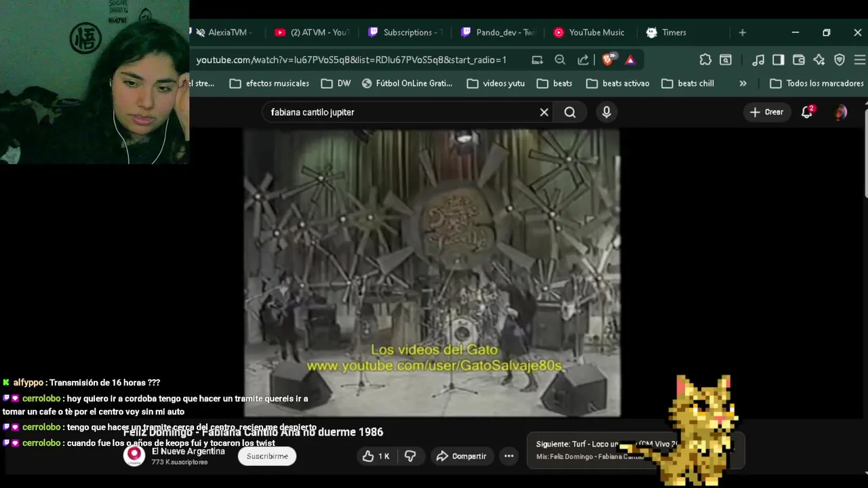Start voice search with the microphone icon
This screenshot has height=488, width=868.
(x=607, y=113)
